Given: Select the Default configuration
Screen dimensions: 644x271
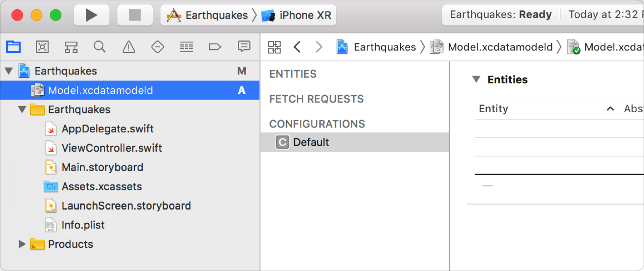Looking at the screenshot, I should tap(355, 142).
